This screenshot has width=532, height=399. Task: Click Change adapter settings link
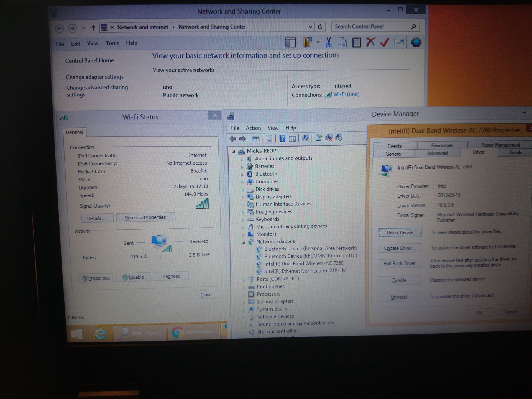[94, 77]
